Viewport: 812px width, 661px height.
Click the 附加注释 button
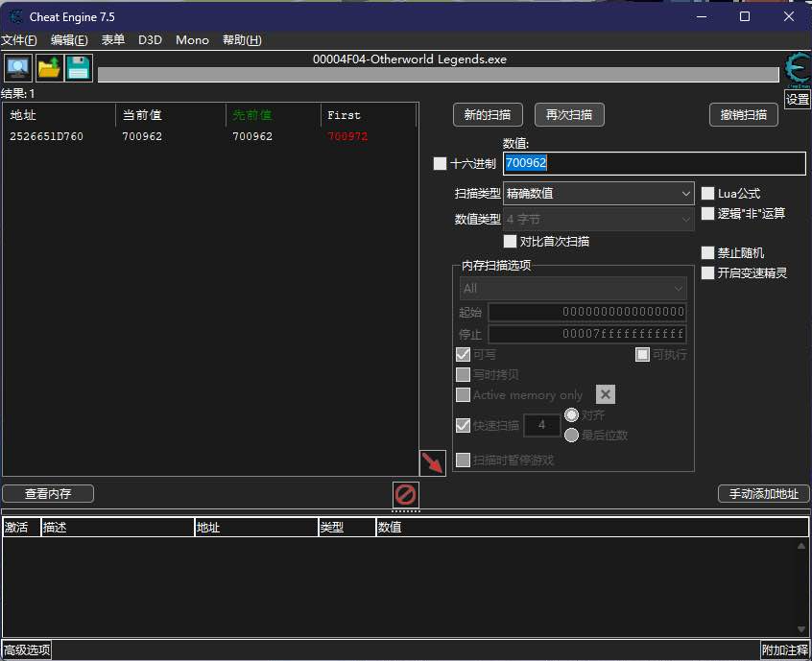784,649
